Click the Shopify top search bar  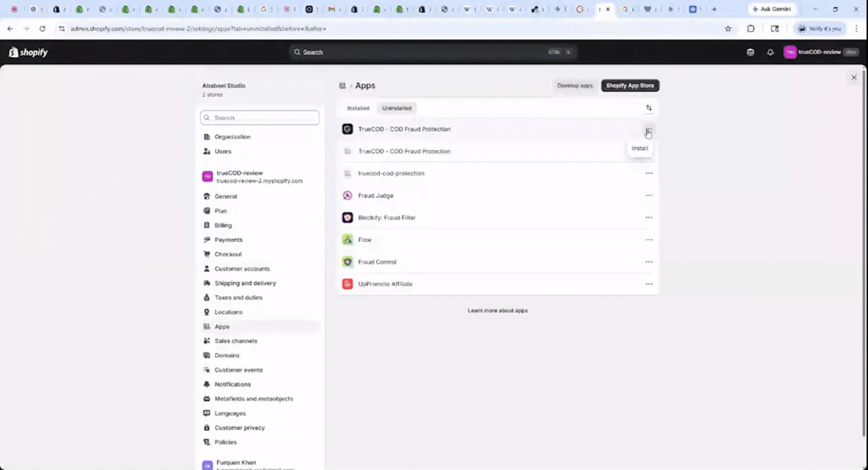432,52
